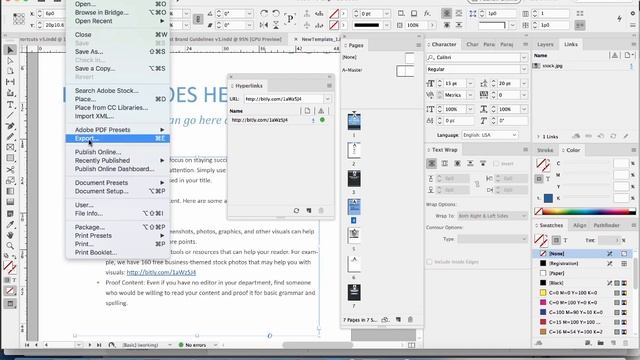
Task: Click A-Master page thumbnail
Action: pyautogui.click(x=405, y=71)
